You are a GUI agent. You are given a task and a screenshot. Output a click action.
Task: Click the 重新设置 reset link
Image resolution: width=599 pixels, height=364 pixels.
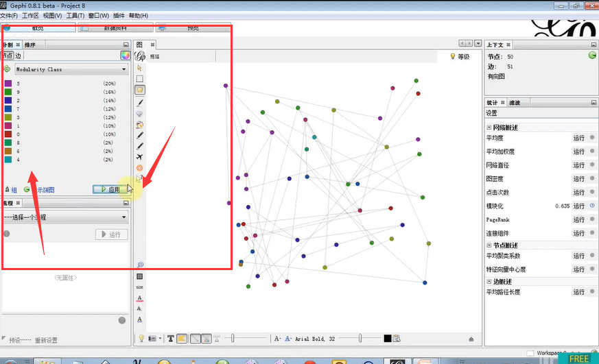click(x=46, y=340)
